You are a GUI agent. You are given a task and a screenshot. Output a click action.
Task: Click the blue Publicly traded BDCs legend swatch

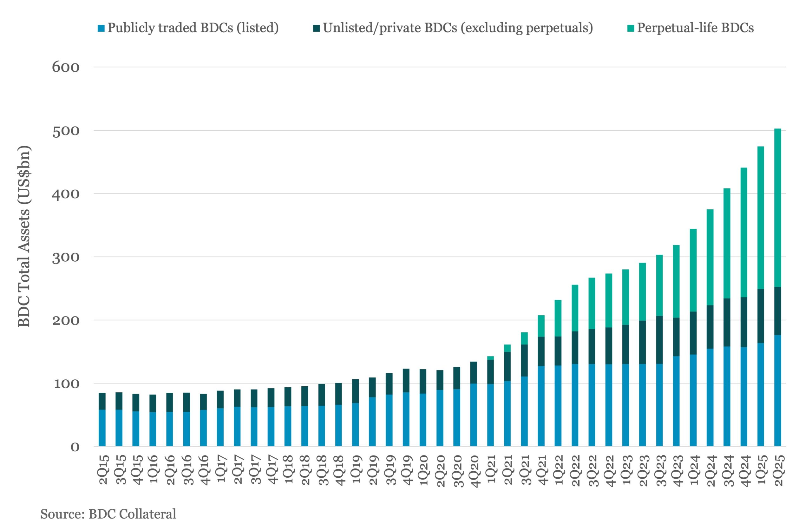pos(101,28)
